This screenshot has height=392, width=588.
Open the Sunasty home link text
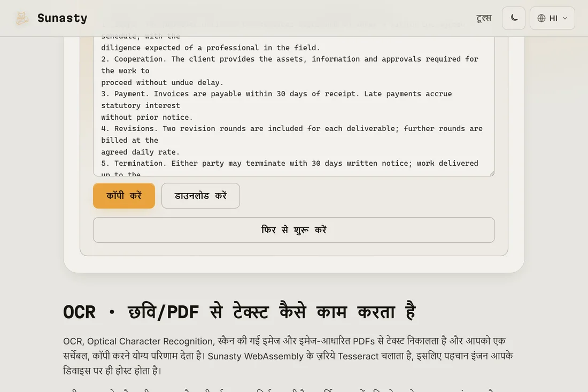click(x=62, y=18)
